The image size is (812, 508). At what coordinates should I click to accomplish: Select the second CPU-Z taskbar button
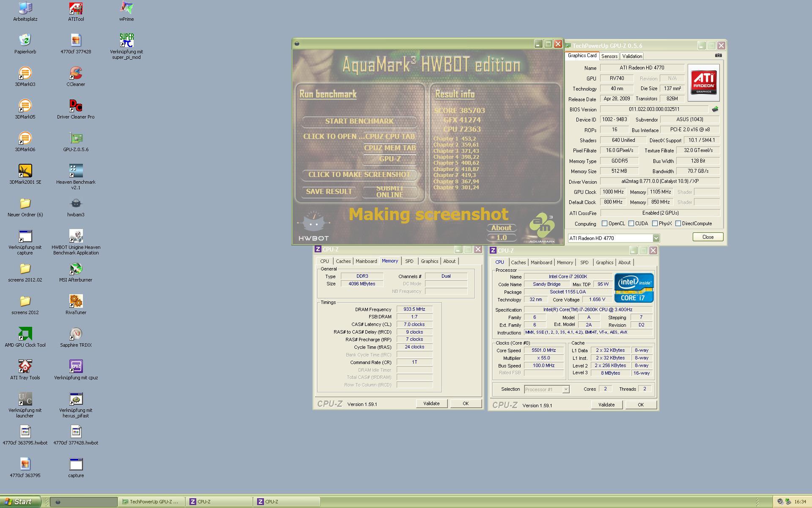pos(287,502)
